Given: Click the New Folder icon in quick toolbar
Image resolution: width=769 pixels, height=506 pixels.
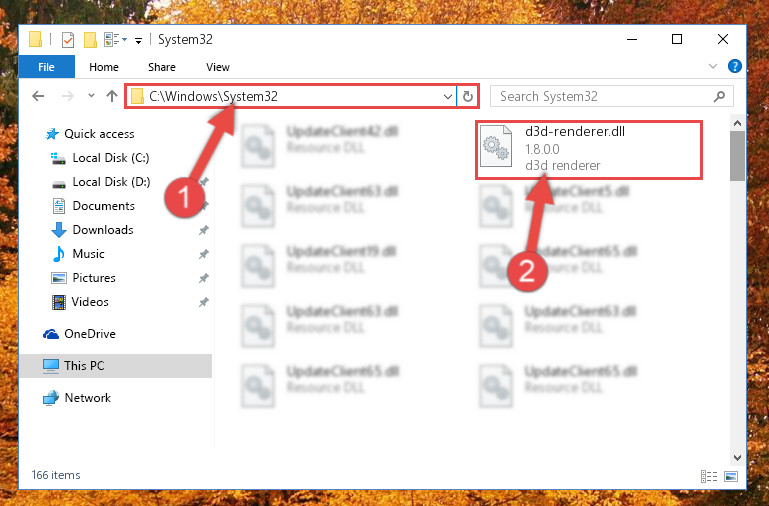Looking at the screenshot, I should click(x=90, y=40).
